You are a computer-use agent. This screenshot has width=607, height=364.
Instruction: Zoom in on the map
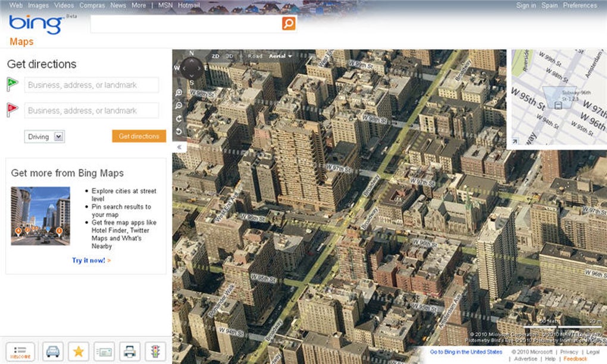coord(179,93)
